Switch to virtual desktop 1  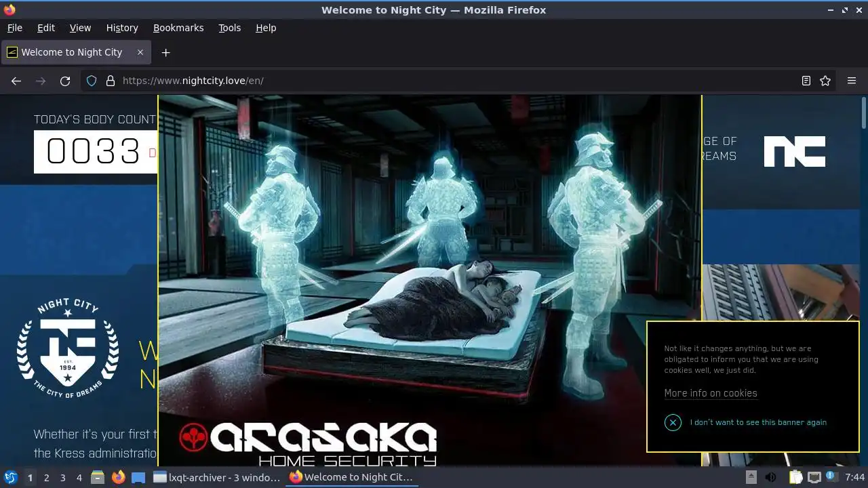30,478
